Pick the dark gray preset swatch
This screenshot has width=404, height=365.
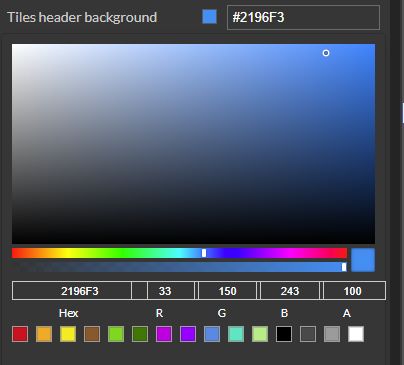[308, 334]
